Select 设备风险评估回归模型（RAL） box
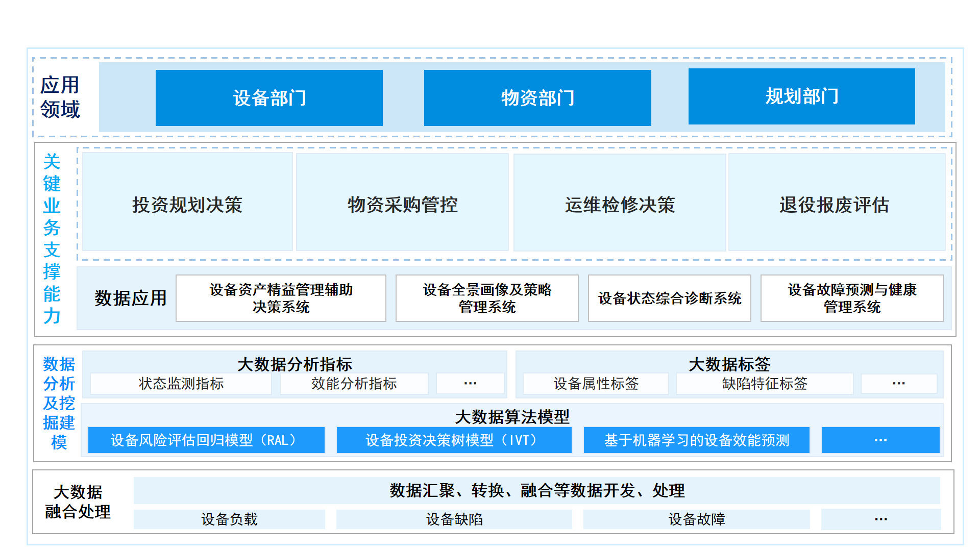980x551 pixels. click(206, 440)
